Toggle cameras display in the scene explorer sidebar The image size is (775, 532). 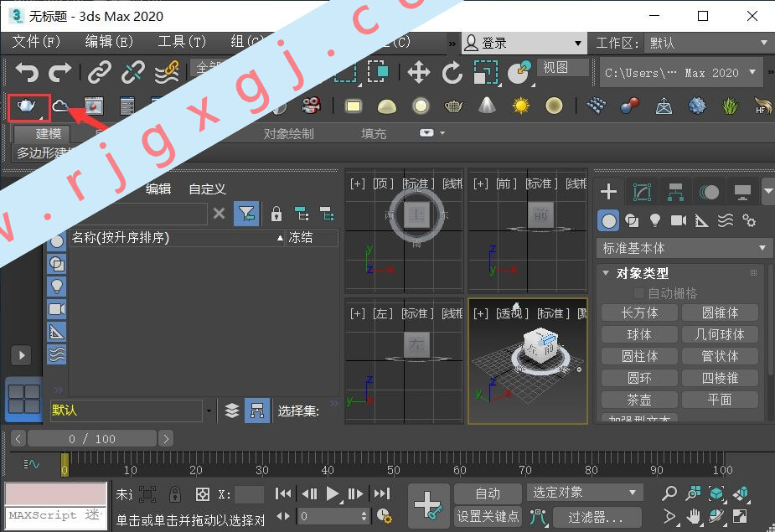point(57,309)
